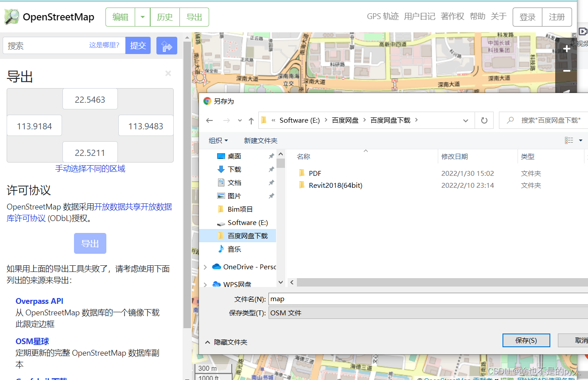The width and height of the screenshot is (588, 380).
Task: Open 用户日记 menu item
Action: click(x=420, y=16)
